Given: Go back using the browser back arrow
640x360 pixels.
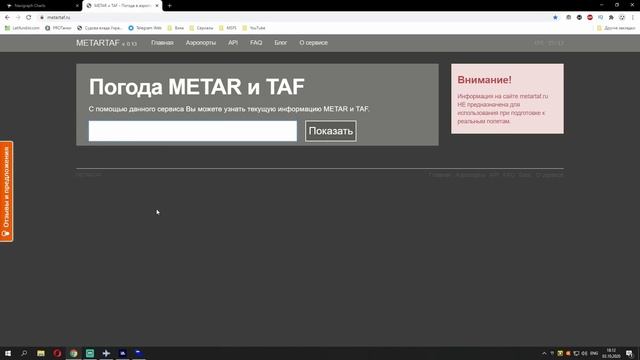Looking at the screenshot, I should tap(7, 18).
